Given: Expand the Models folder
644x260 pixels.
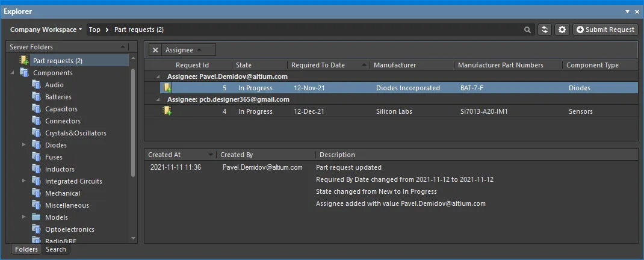Looking at the screenshot, I should click(24, 217).
